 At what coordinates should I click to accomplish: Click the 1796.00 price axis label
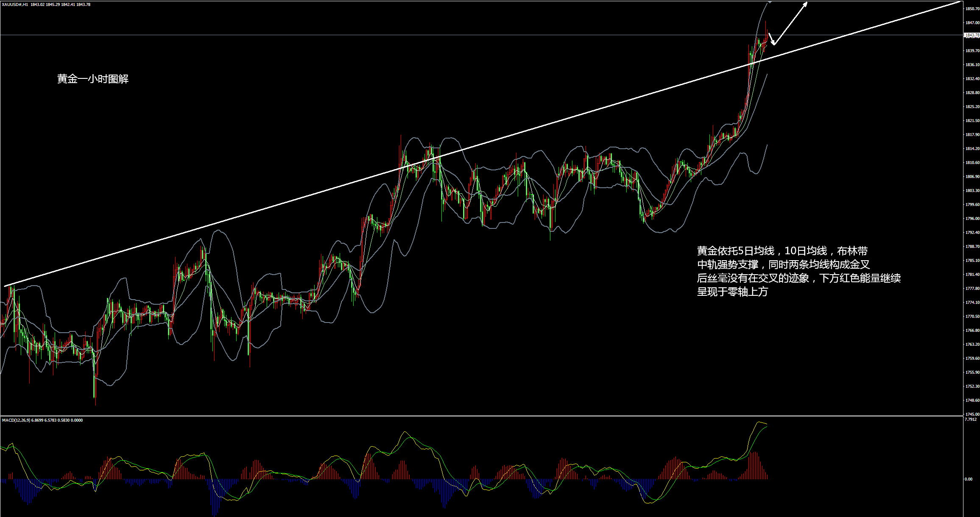[x=972, y=219]
